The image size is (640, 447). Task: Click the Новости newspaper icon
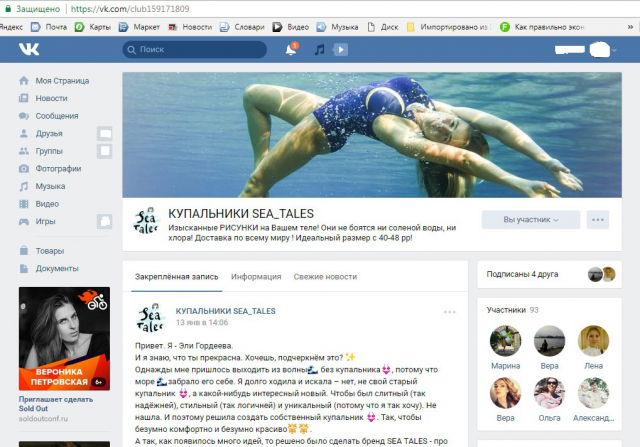pos(24,98)
